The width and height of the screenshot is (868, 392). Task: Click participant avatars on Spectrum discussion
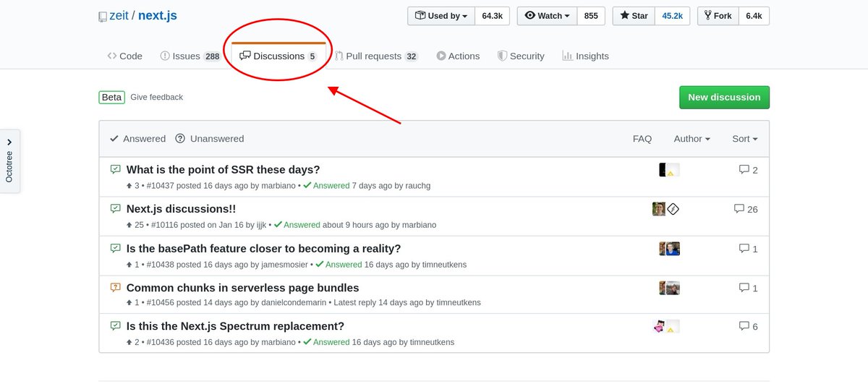coord(665,326)
